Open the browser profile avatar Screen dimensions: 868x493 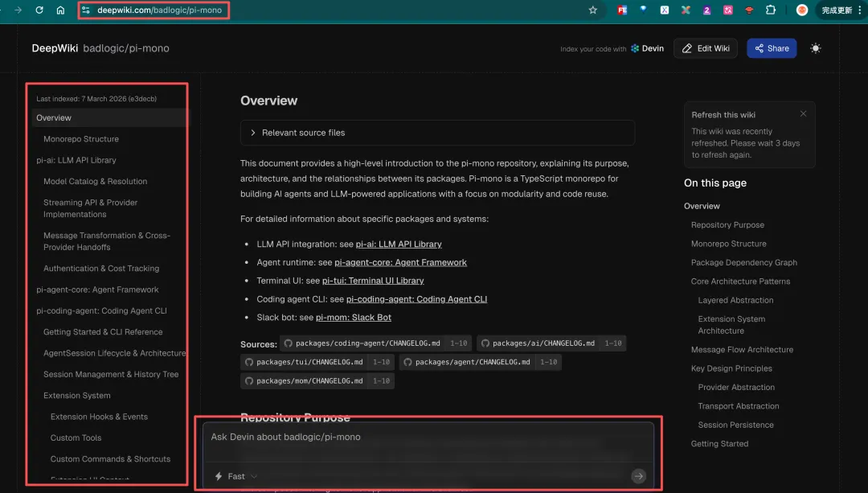coord(801,10)
